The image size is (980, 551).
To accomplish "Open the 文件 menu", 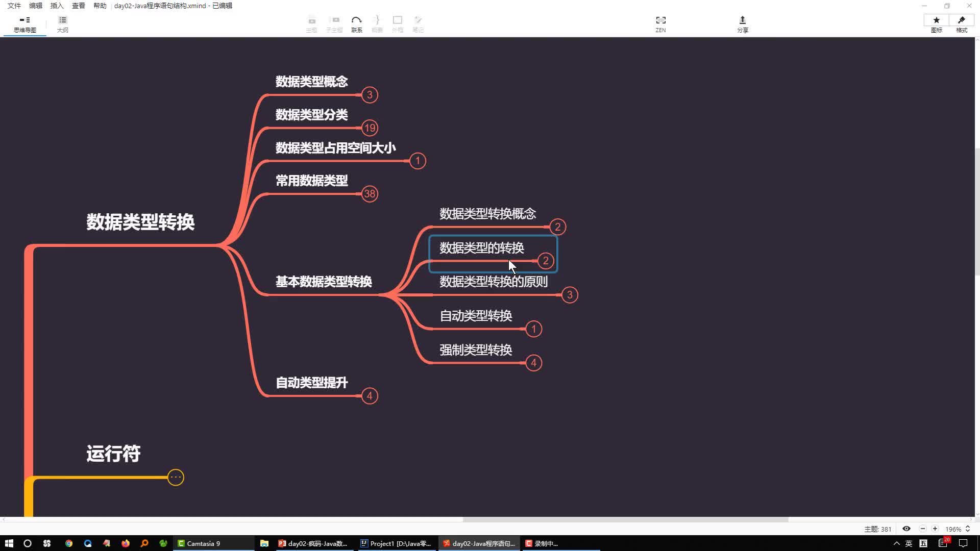I will [14, 6].
